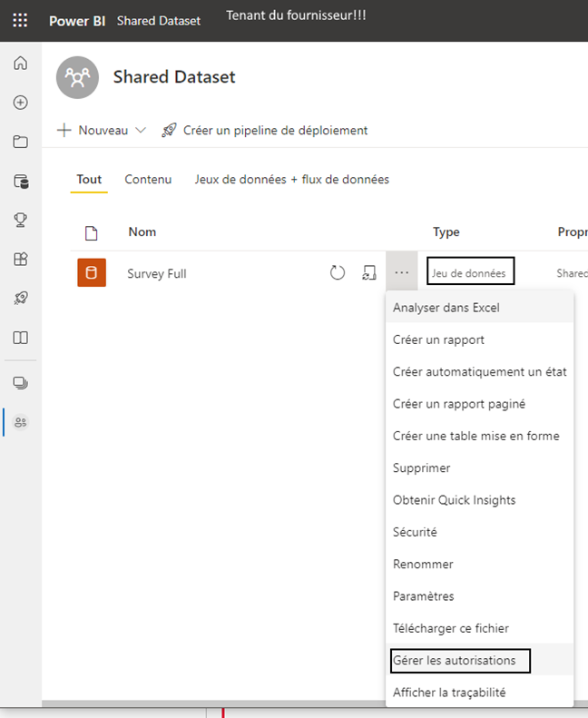This screenshot has width=588, height=718.
Task: Open Browse folder icon in sidebar
Action: [x=20, y=142]
